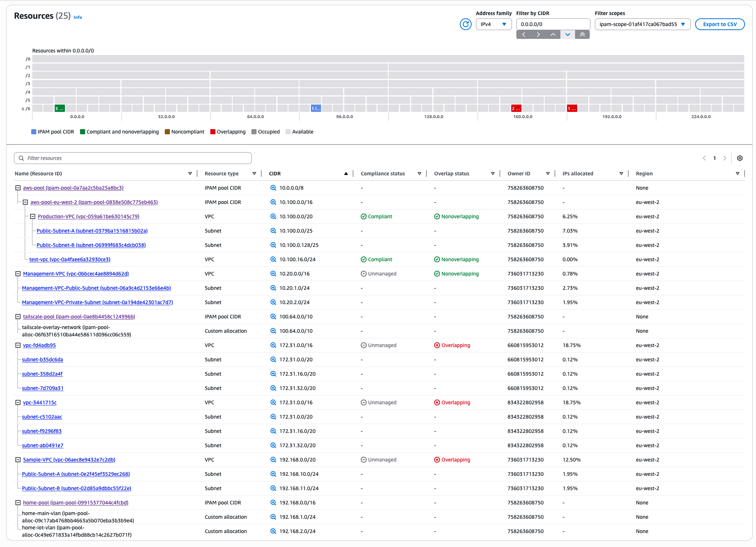Open the Management-VPC resource link
This screenshot has height=547, width=756.
(x=76, y=274)
